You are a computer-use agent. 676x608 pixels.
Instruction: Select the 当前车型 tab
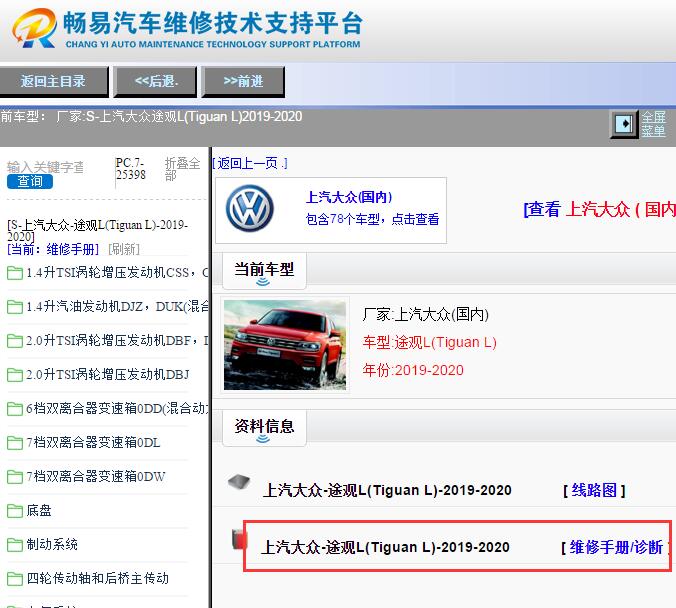pos(264,271)
